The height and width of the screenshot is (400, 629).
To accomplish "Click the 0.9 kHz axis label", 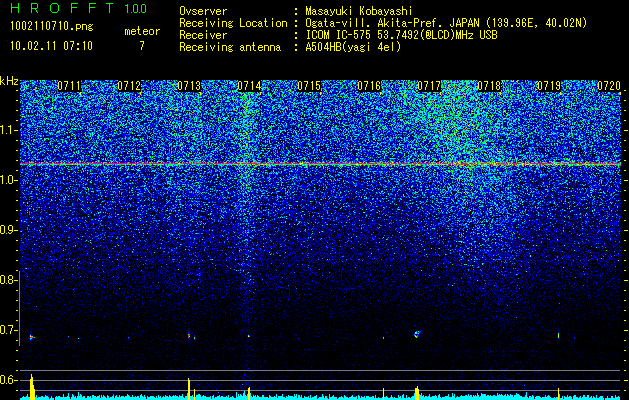I will (x=9, y=230).
